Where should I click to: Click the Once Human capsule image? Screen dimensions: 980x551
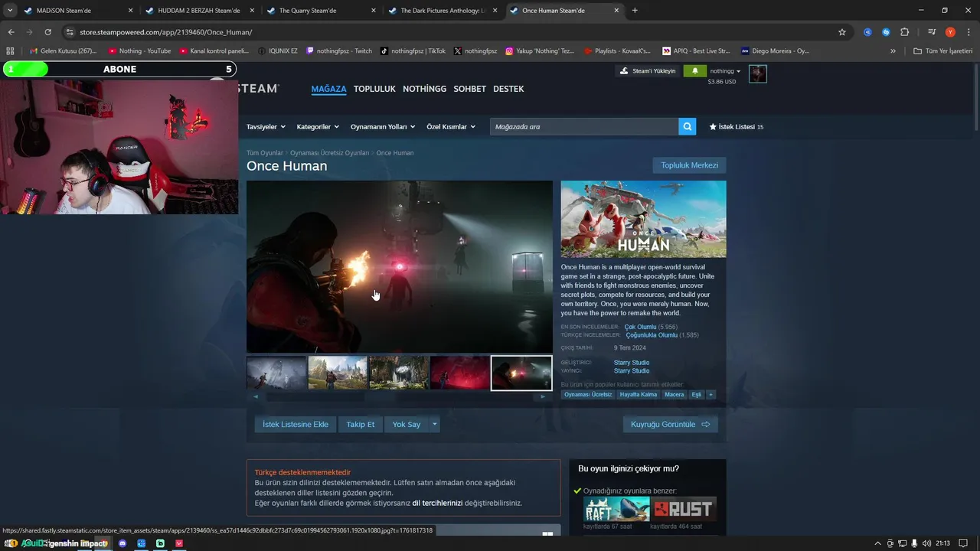643,219
